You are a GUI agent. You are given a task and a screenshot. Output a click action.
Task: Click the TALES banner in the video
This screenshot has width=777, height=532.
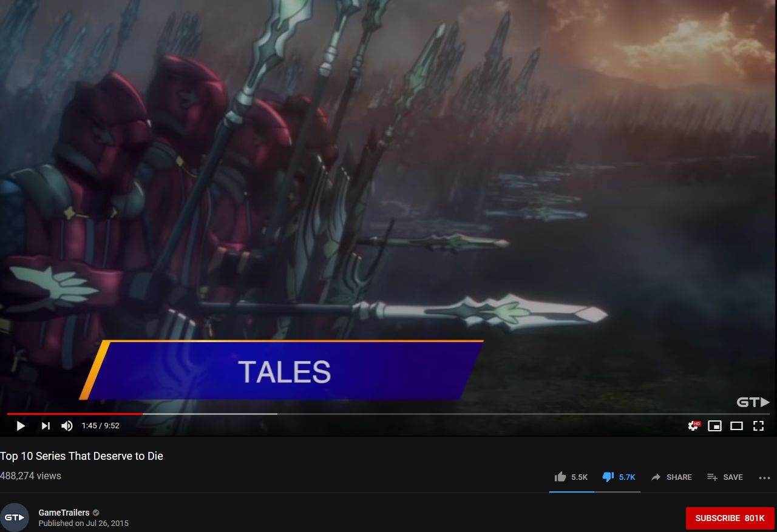[282, 371]
